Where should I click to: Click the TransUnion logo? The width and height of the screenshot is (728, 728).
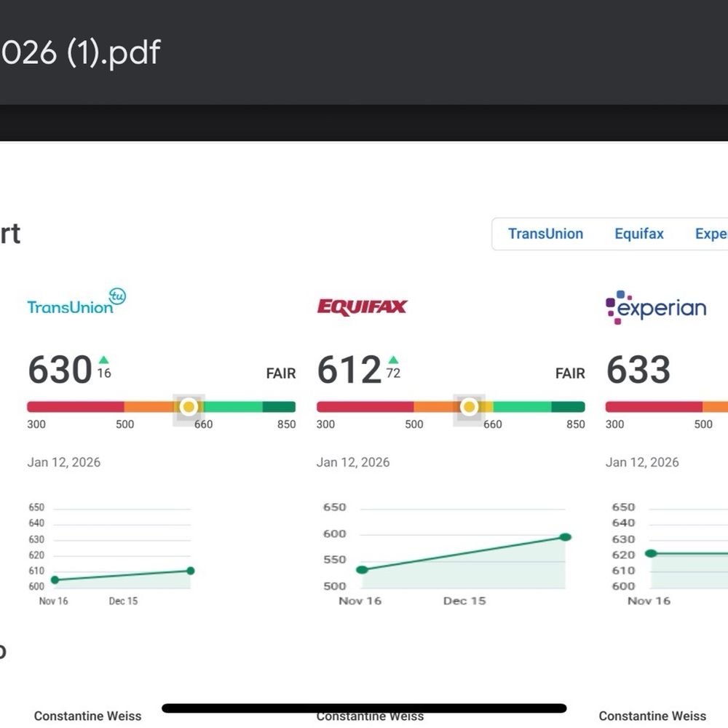(x=76, y=302)
